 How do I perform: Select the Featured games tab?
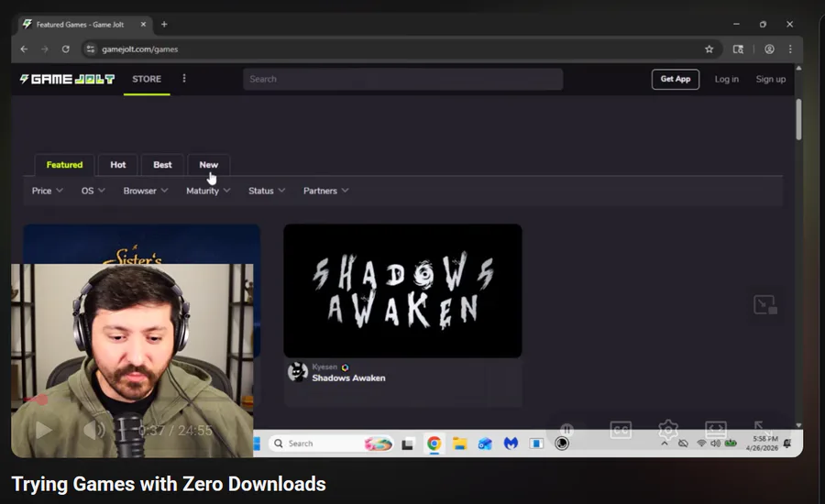coord(64,165)
